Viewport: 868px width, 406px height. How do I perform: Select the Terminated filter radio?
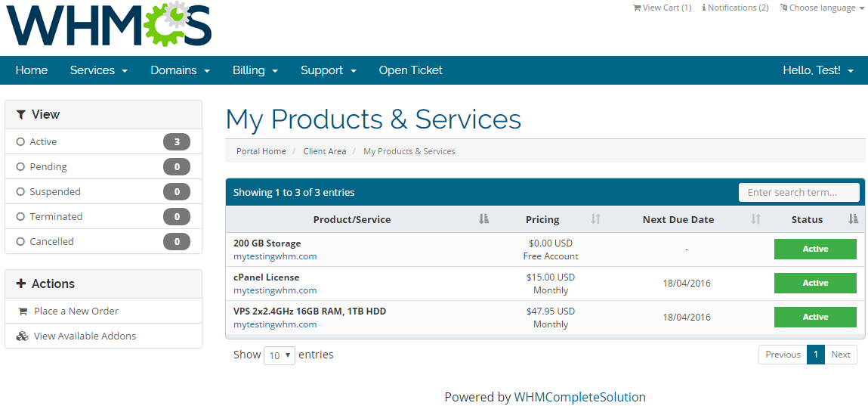(20, 216)
